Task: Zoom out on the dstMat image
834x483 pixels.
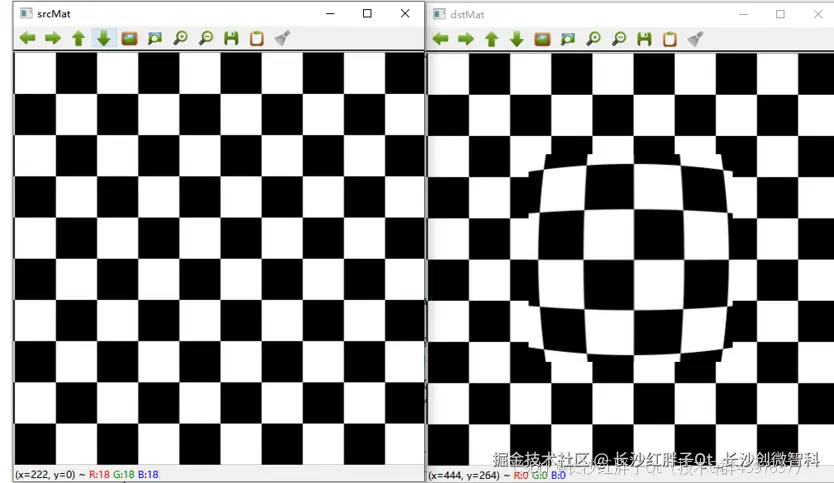Action: (x=619, y=39)
